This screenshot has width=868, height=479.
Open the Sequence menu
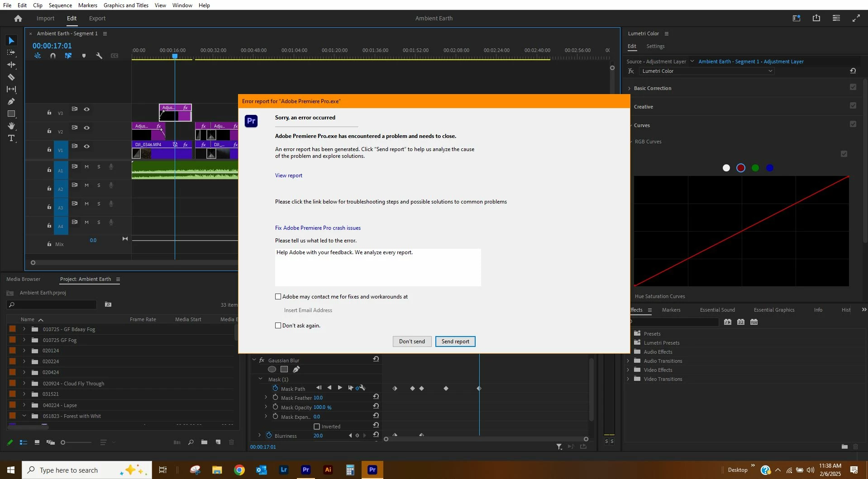60,5
